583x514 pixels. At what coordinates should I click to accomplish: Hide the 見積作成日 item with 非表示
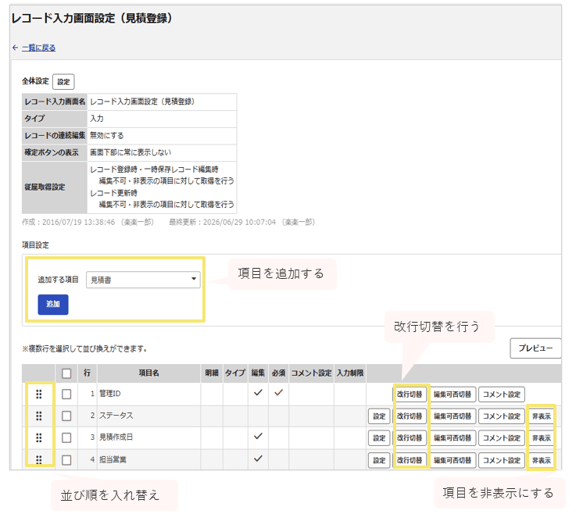[x=541, y=438]
